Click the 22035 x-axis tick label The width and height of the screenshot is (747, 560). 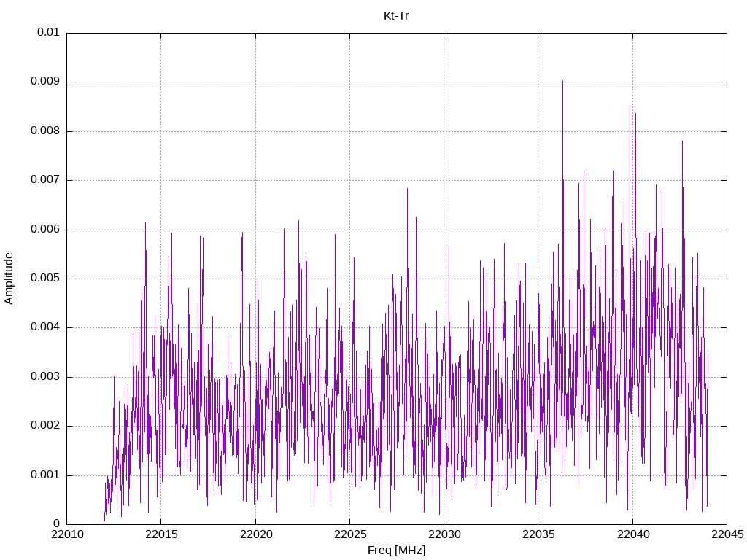click(539, 534)
